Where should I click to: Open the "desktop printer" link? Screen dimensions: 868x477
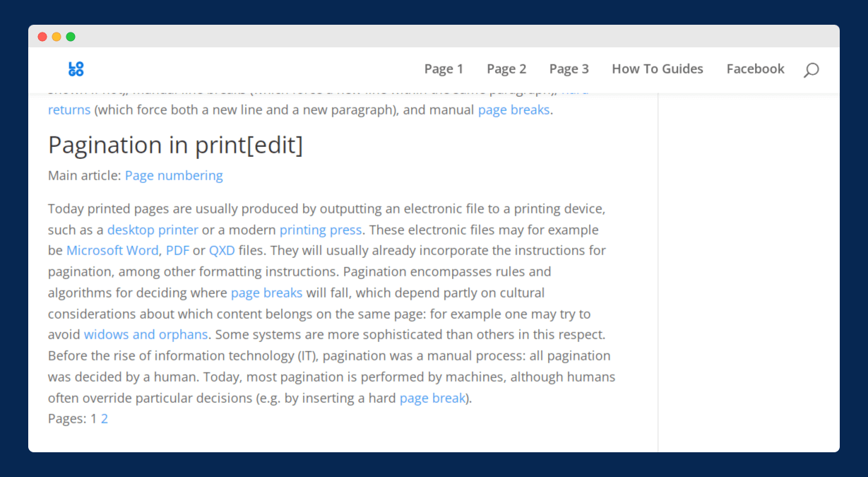(153, 230)
